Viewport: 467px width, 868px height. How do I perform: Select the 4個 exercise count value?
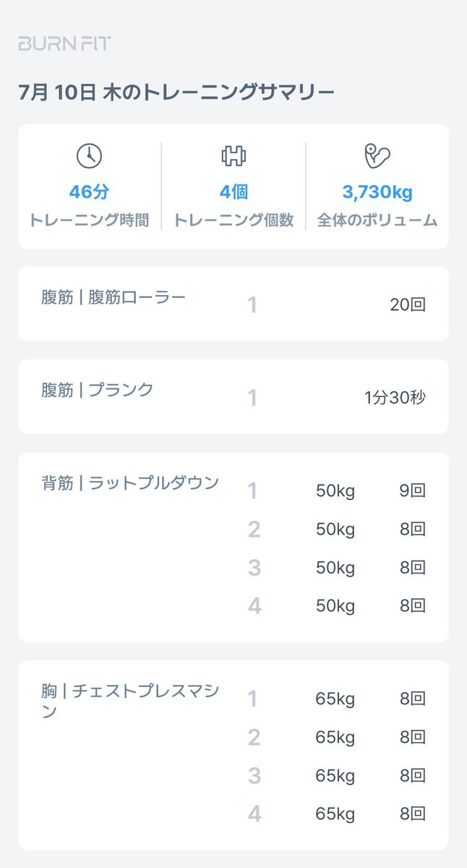[233, 192]
